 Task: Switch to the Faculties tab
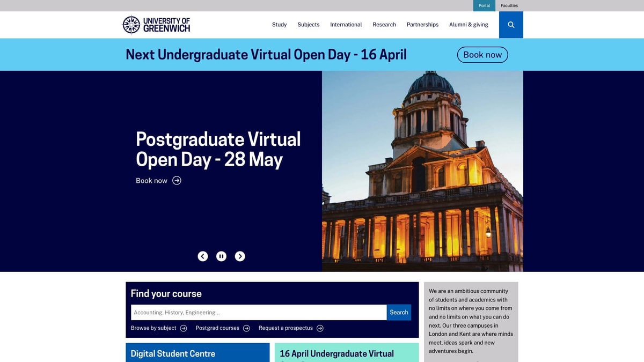click(509, 5)
